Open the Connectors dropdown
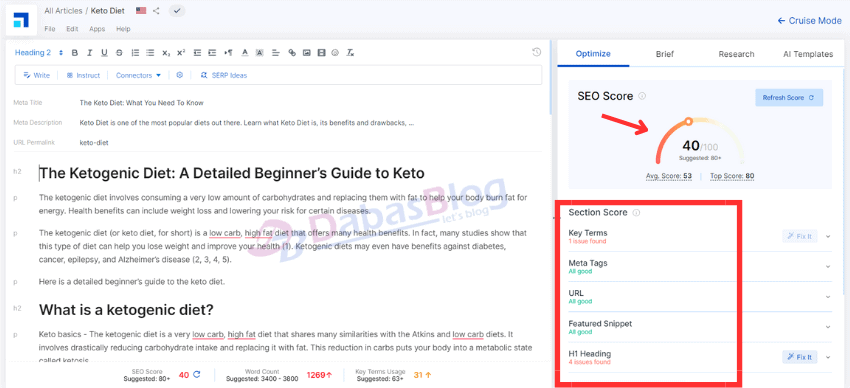The height and width of the screenshot is (388, 850). 138,75
